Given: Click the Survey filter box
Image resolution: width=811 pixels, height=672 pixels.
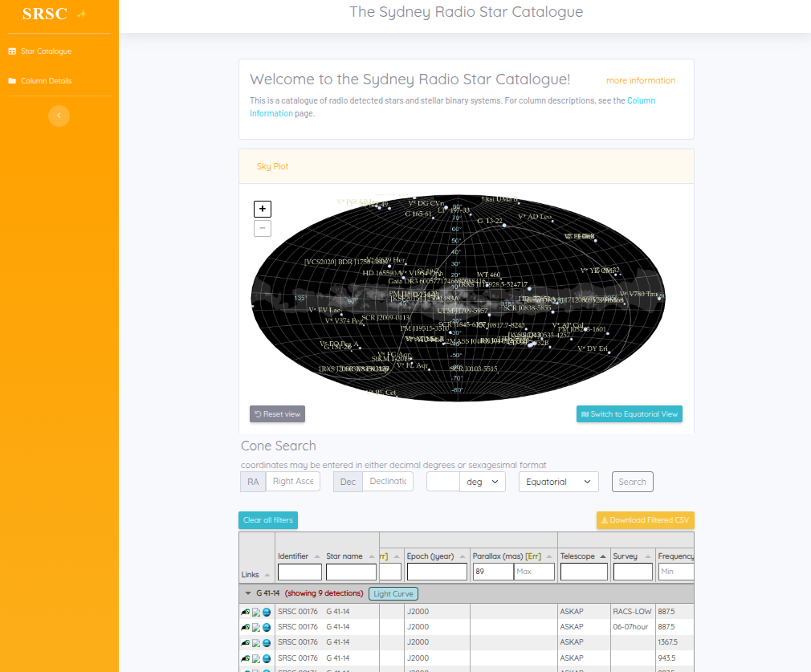Looking at the screenshot, I should tap(633, 572).
